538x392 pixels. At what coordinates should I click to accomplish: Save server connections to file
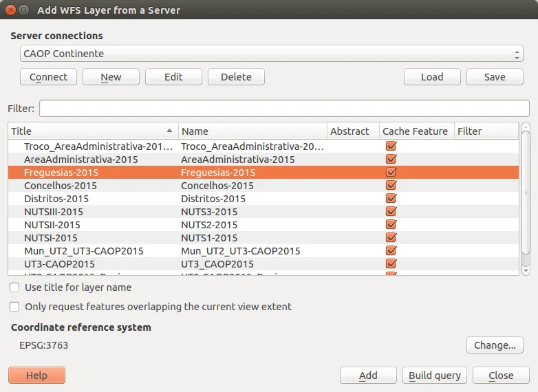[495, 77]
